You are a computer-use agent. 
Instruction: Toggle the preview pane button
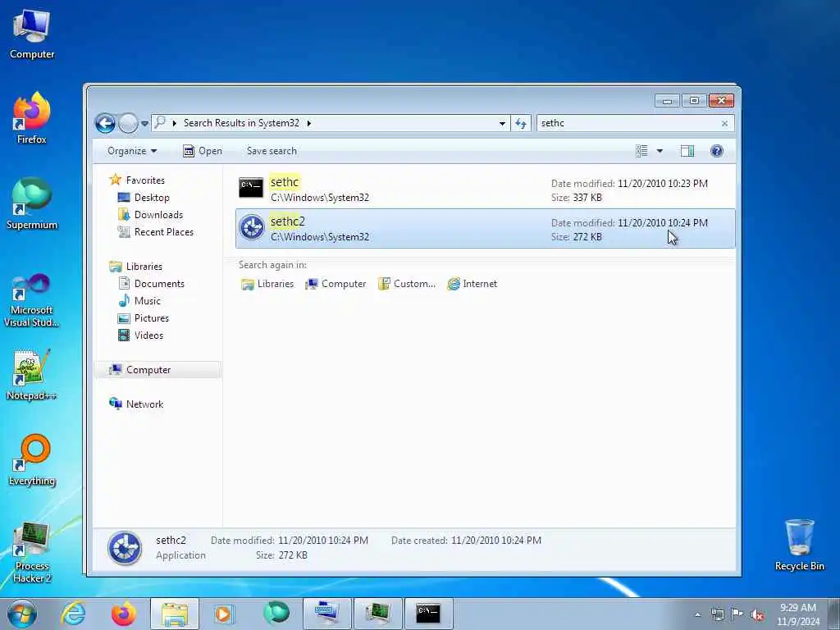687,151
